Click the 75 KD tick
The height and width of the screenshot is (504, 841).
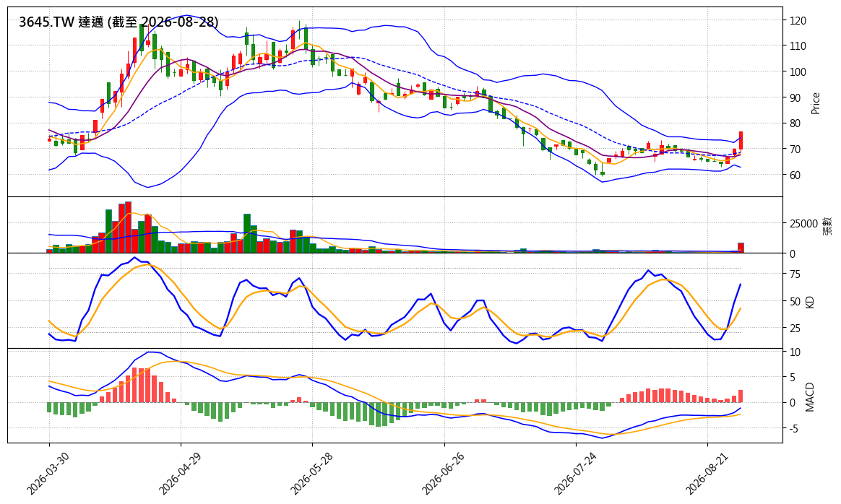coord(795,274)
